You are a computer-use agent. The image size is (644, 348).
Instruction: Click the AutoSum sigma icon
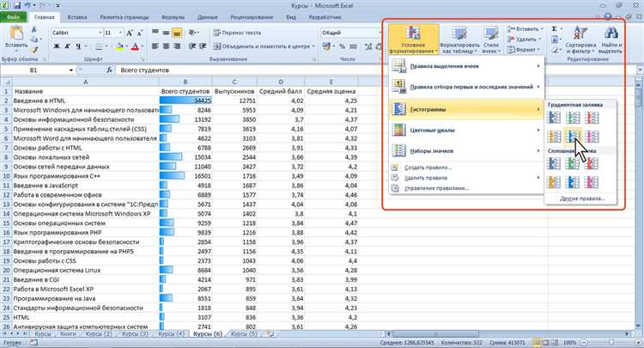pyautogui.click(x=554, y=28)
